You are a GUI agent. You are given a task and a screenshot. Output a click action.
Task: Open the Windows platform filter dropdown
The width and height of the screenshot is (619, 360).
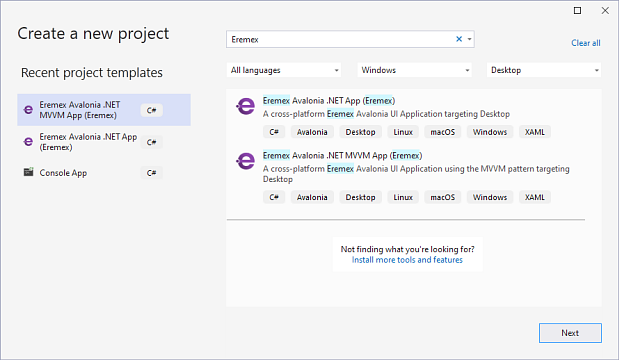click(415, 70)
